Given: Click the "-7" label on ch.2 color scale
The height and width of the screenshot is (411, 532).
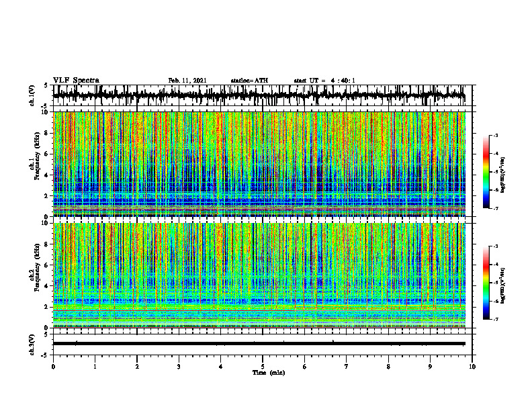Looking at the screenshot, I should 496,320.
